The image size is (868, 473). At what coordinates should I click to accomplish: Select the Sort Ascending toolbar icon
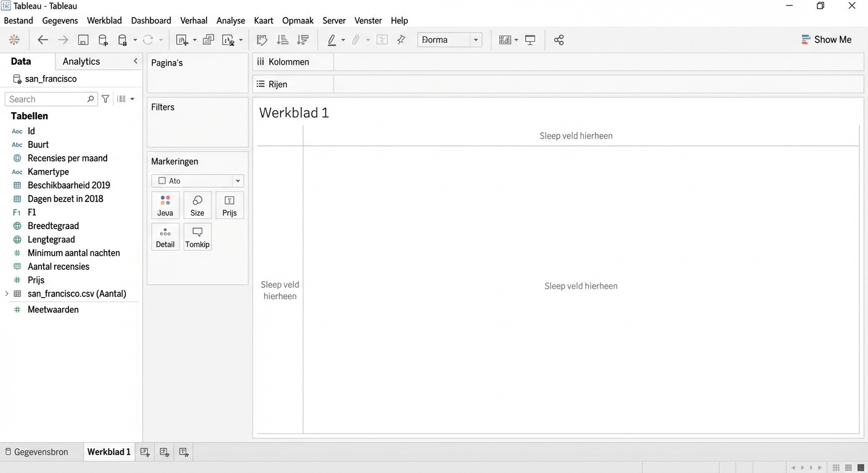point(282,39)
